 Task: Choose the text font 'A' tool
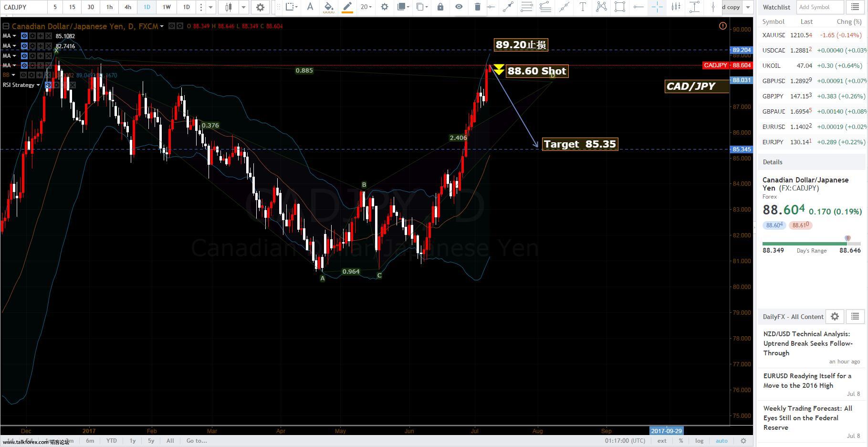(310, 7)
